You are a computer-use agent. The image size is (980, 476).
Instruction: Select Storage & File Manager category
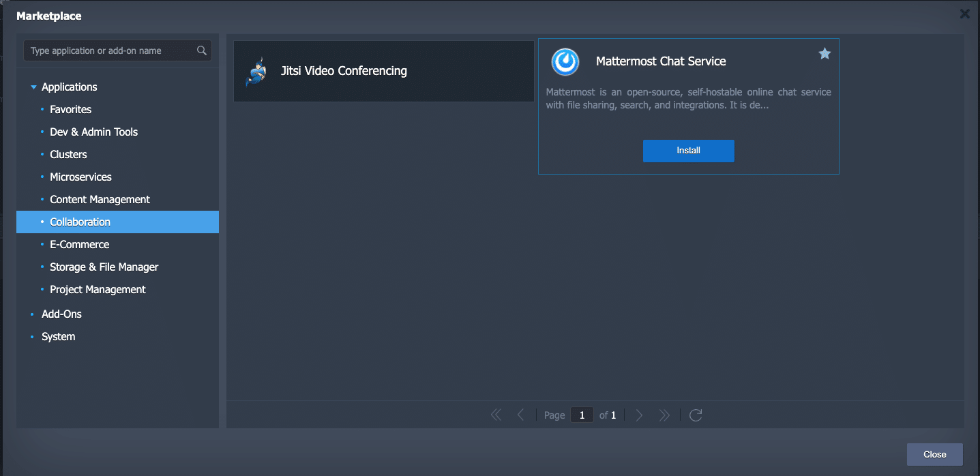point(117,267)
